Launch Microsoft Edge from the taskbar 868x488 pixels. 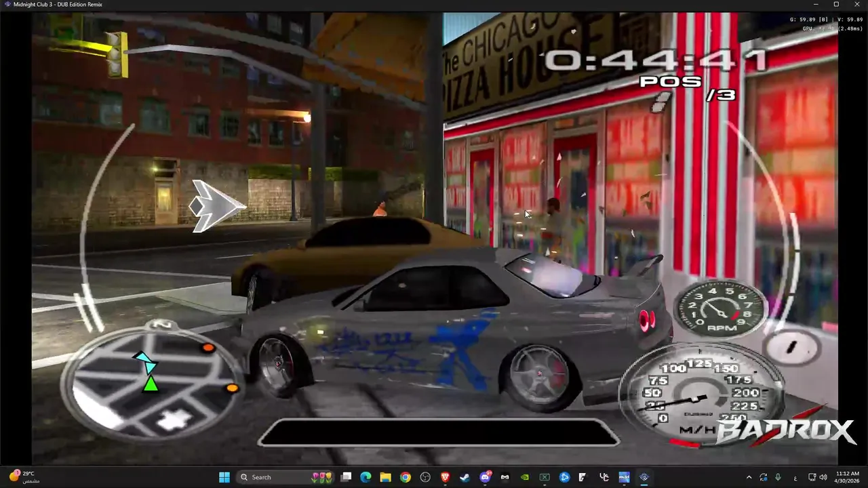click(x=366, y=477)
